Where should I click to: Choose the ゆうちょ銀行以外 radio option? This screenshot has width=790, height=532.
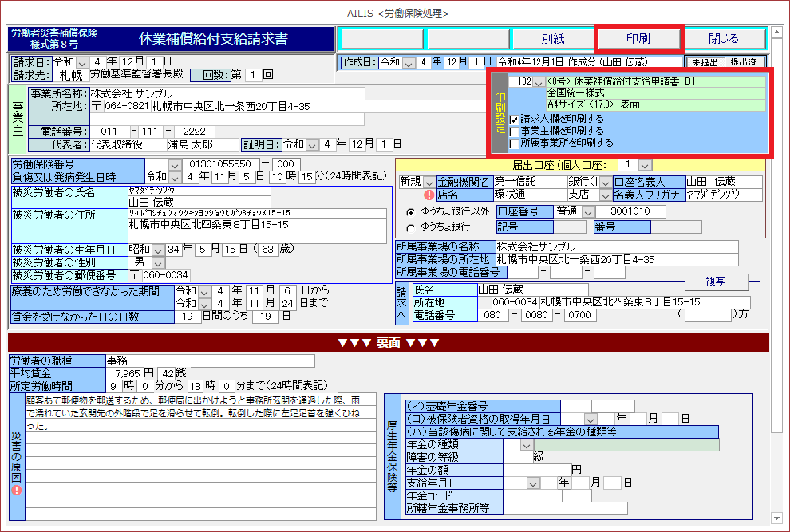411,212
